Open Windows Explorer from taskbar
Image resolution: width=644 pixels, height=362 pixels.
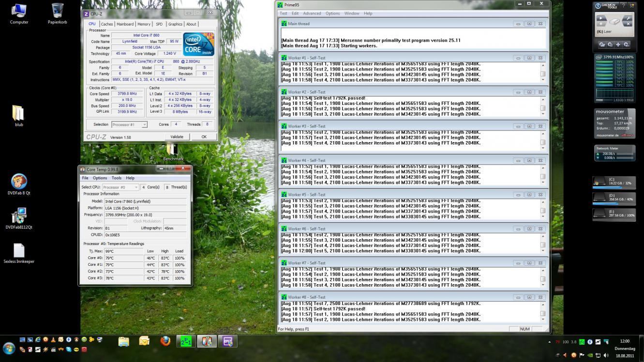[x=123, y=342]
